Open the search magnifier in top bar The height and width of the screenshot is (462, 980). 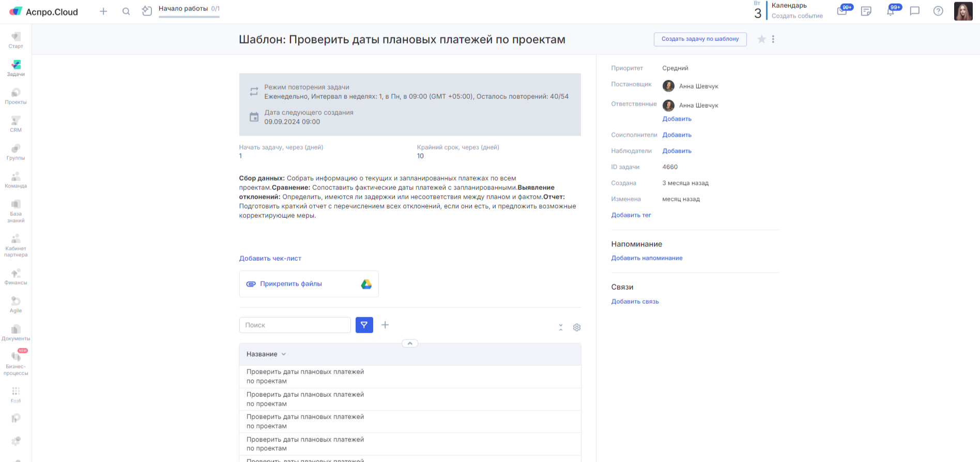click(x=126, y=11)
